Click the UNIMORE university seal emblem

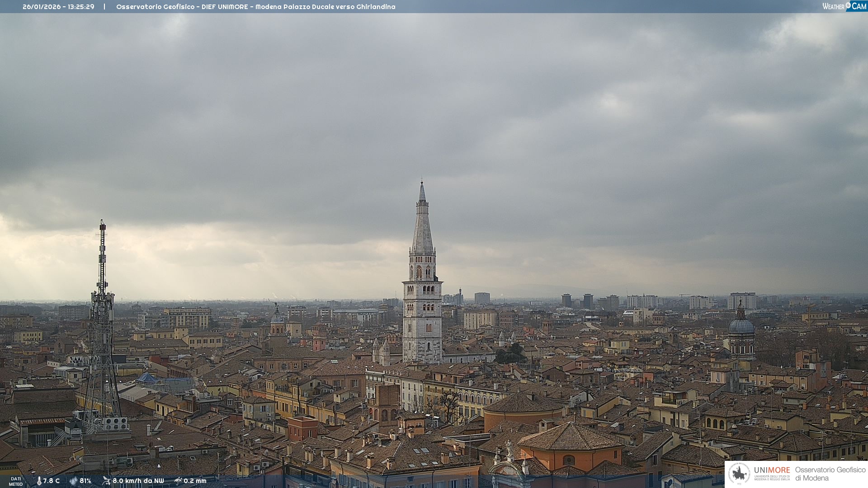click(739, 474)
